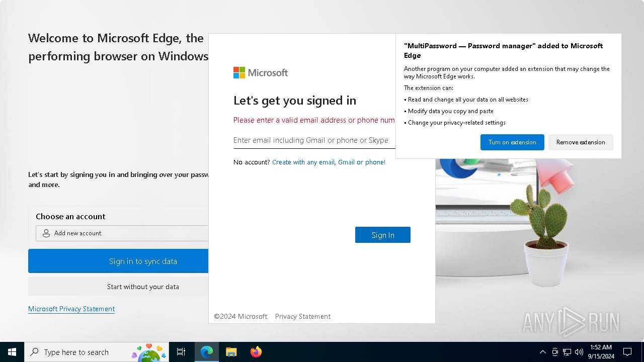Open notification center icon
Viewport: 644px width, 362px height.
627,352
